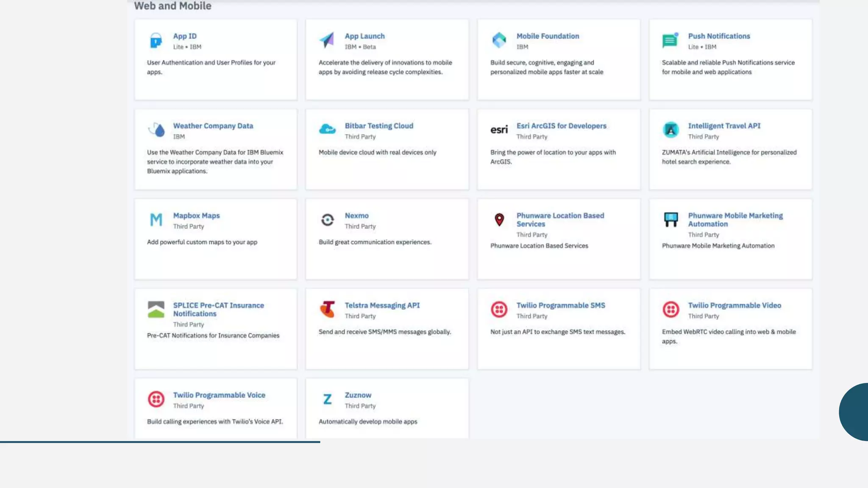Click the Telstra Messaging API logo icon

pos(327,309)
